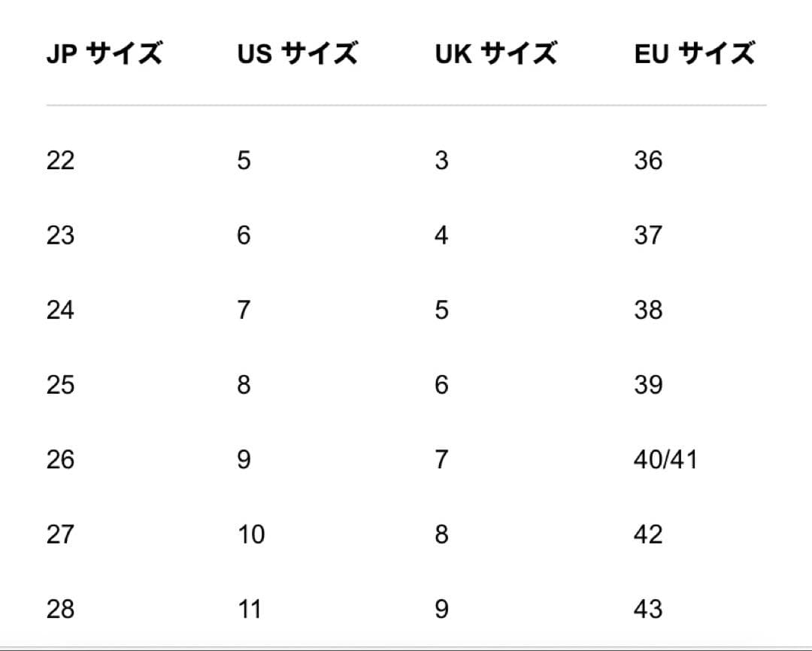Screen dimensions: 812x651
Task: Select JP size 27 cell
Action: (x=60, y=534)
